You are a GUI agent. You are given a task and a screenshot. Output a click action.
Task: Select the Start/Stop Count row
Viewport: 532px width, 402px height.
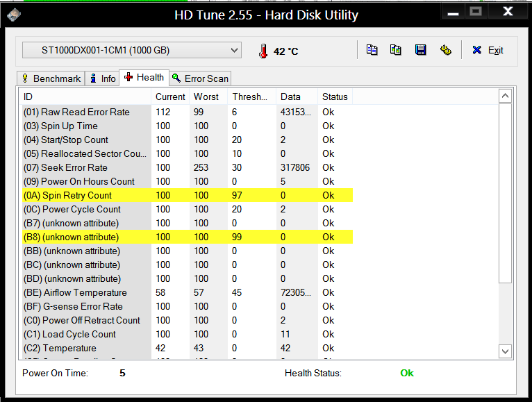(x=188, y=140)
